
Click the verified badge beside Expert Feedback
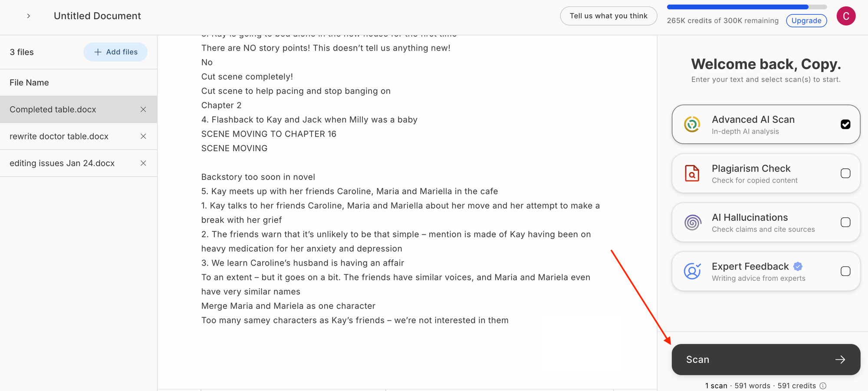(798, 266)
